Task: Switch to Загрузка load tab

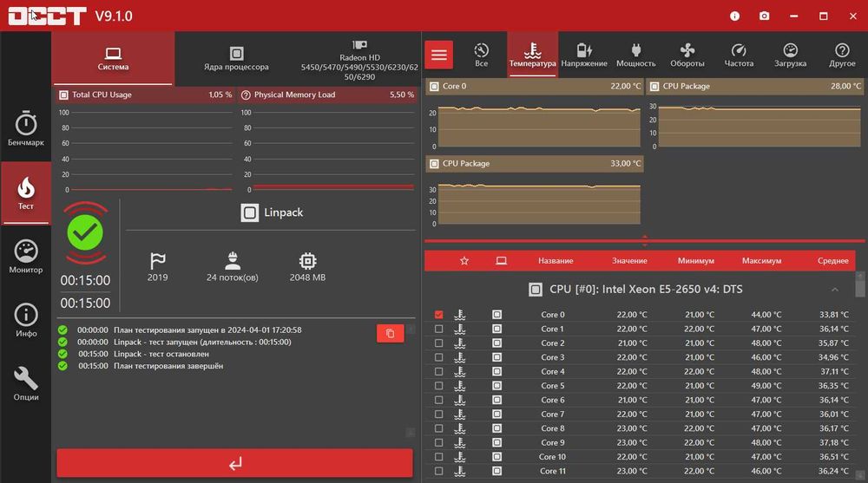Action: coord(791,55)
